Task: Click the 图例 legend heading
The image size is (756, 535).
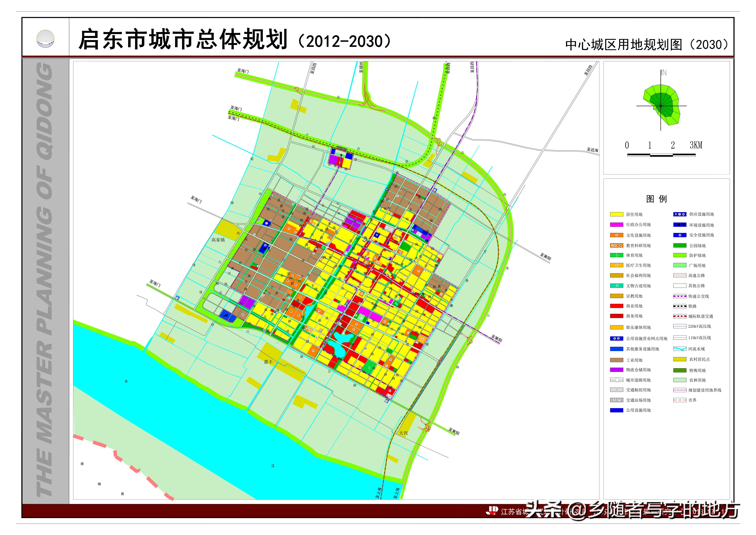Action: tap(656, 199)
